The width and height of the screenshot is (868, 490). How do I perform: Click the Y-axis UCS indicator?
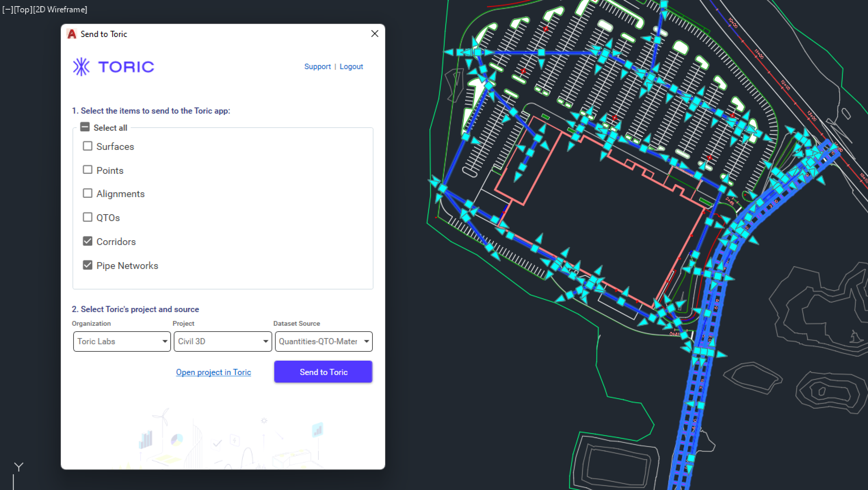pos(19,466)
